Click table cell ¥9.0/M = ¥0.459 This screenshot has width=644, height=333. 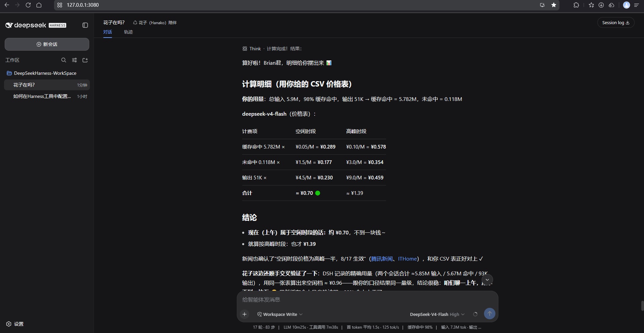[x=365, y=178]
